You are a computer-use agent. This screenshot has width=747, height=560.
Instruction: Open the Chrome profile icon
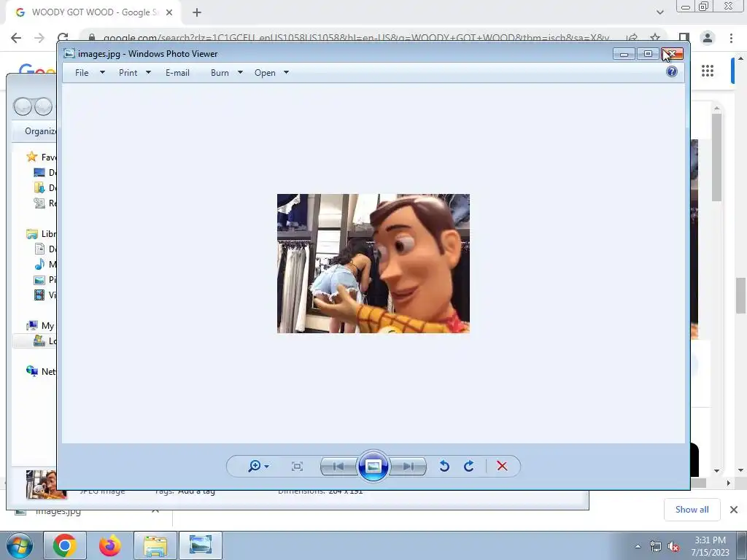coord(708,38)
